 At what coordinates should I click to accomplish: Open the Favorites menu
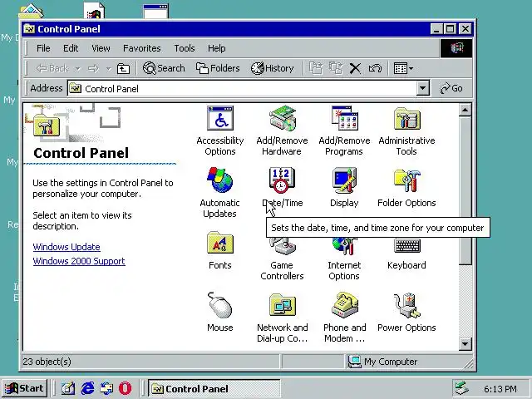(x=142, y=48)
